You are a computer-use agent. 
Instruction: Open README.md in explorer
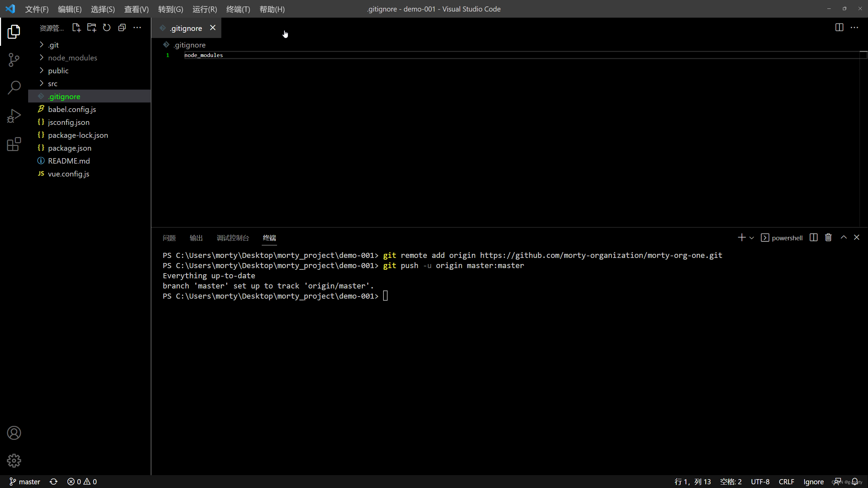point(90,161)
